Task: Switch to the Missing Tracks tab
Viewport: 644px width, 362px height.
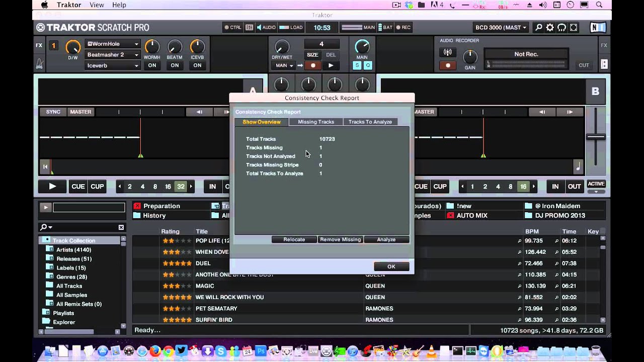Action: 316,122
